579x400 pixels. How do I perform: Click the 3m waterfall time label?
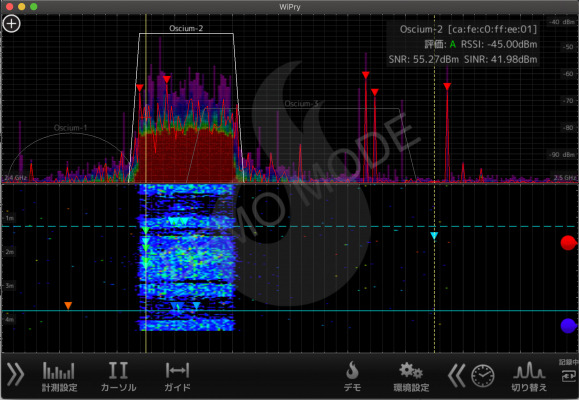[10, 286]
